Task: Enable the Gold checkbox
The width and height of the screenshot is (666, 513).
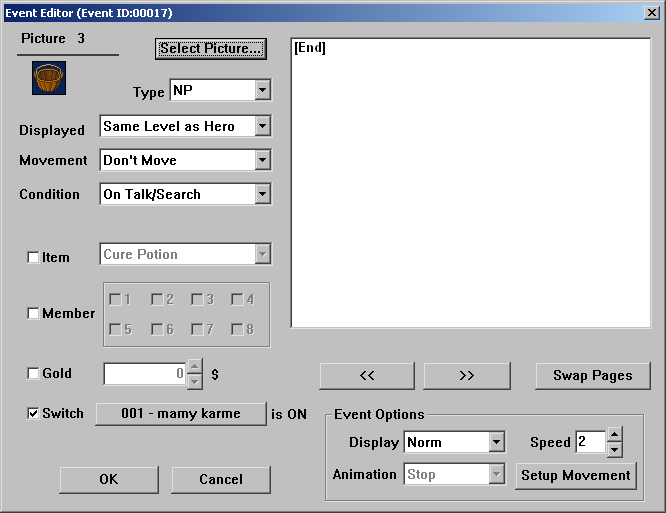Action: point(33,373)
